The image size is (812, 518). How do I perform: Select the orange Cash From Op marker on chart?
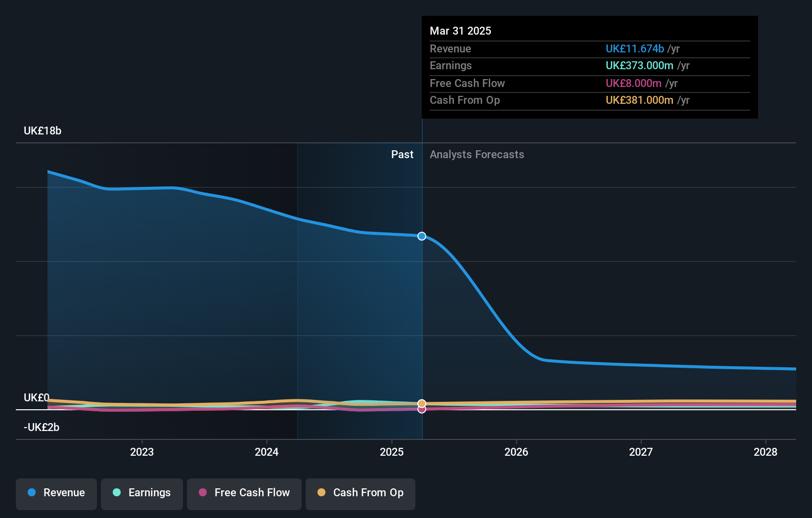pos(422,403)
